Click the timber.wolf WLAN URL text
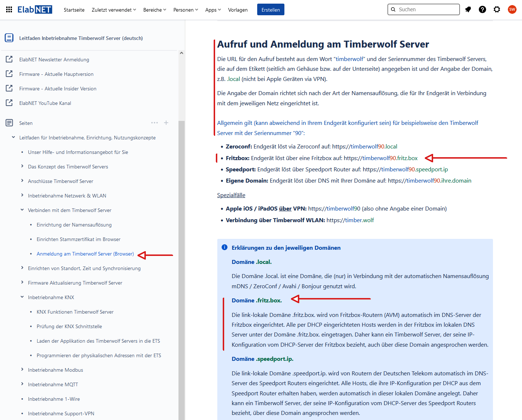 click(x=350, y=220)
